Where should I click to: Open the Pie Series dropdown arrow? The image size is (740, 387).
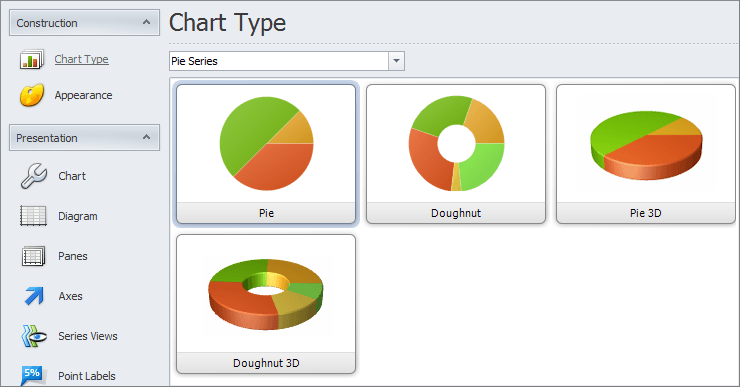[x=396, y=61]
